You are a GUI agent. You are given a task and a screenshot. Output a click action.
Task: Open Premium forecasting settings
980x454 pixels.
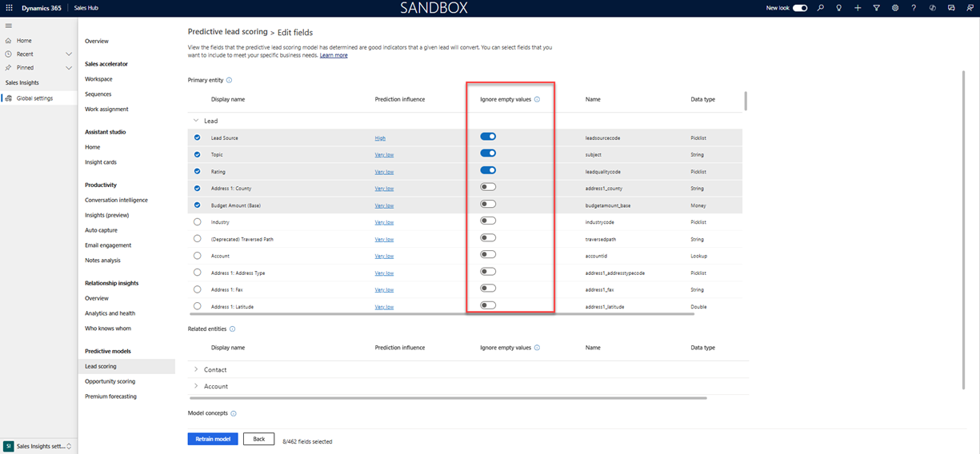click(x=110, y=396)
